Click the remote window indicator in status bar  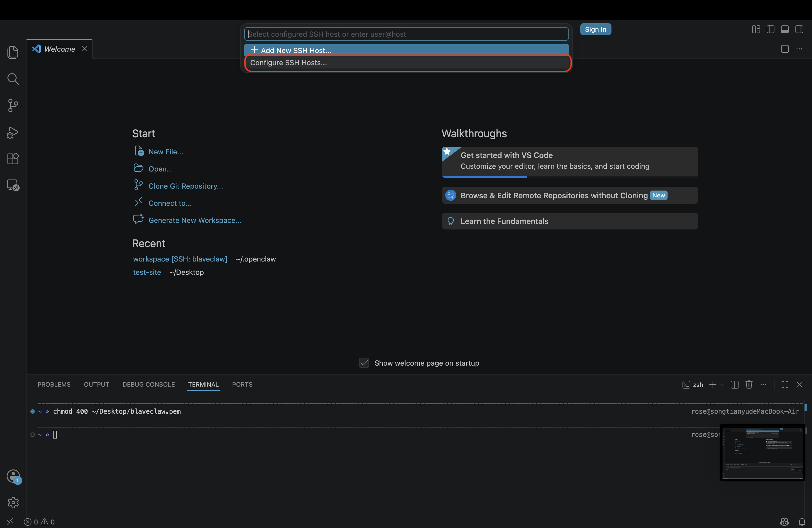[x=10, y=522]
